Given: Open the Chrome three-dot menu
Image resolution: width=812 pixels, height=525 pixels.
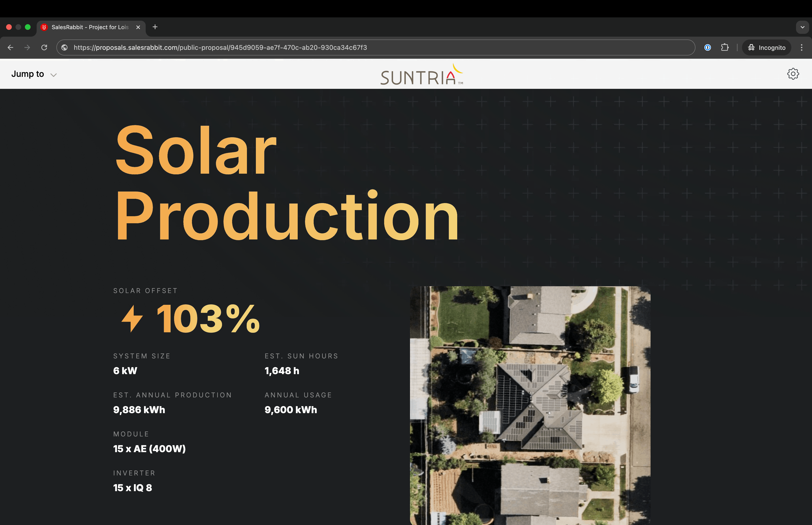Looking at the screenshot, I should tap(801, 47).
